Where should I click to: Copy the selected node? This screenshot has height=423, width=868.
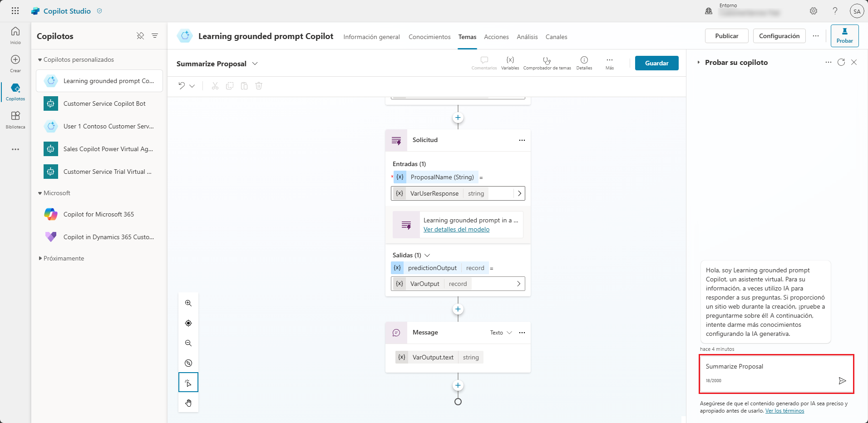click(230, 86)
